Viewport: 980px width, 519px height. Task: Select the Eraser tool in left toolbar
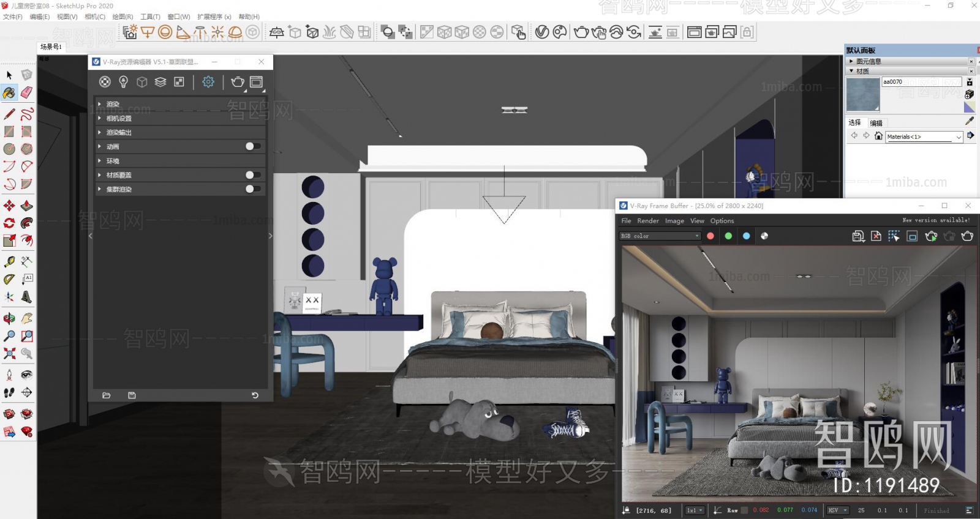[x=26, y=92]
